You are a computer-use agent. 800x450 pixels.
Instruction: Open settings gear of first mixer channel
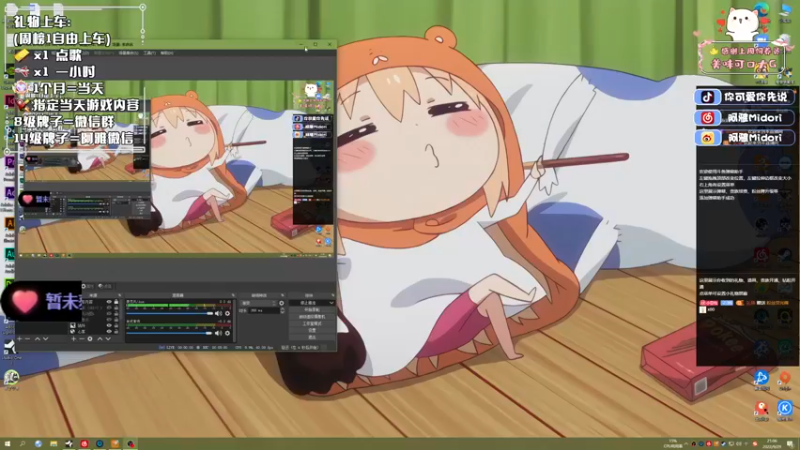tap(228, 313)
